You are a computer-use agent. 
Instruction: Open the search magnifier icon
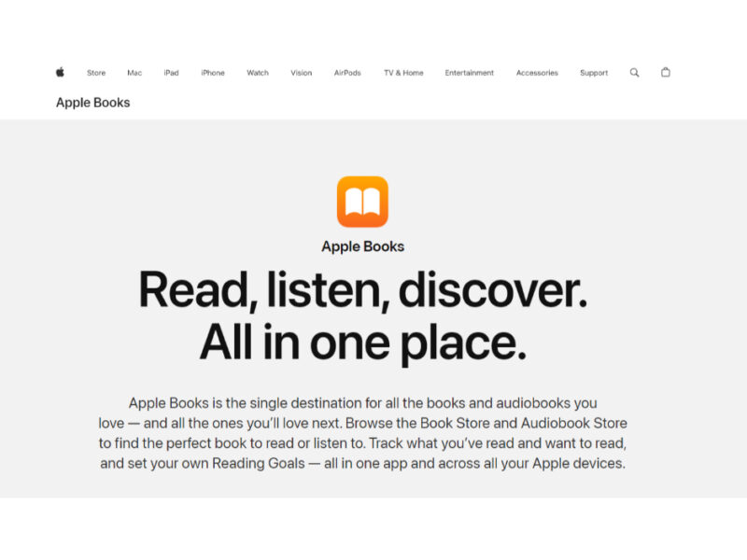point(634,73)
